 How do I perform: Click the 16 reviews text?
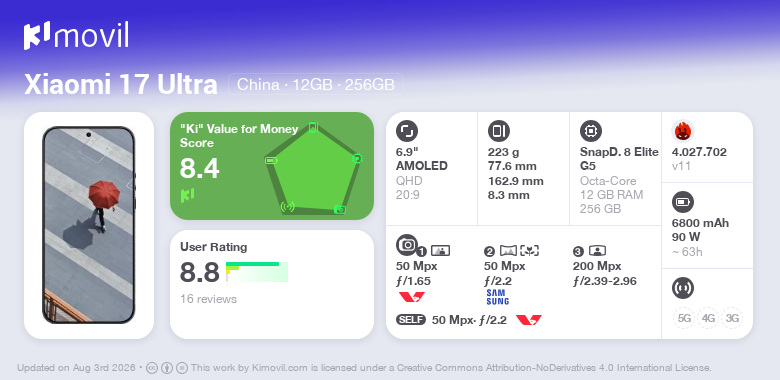[x=208, y=299]
